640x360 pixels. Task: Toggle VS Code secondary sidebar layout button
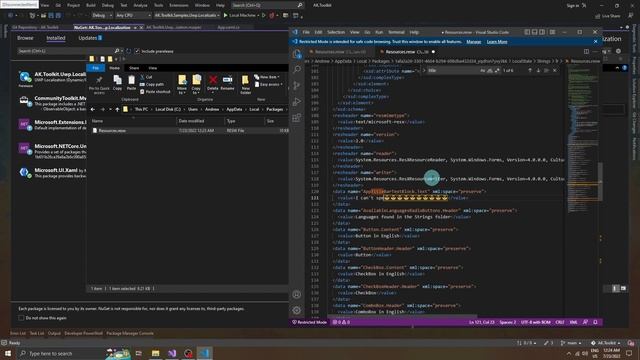click(542, 32)
